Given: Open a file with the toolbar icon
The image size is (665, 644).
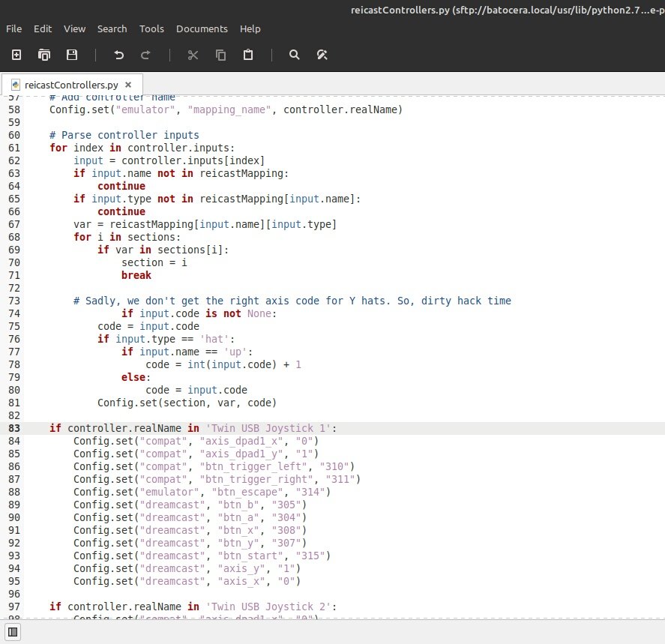Looking at the screenshot, I should 44,54.
